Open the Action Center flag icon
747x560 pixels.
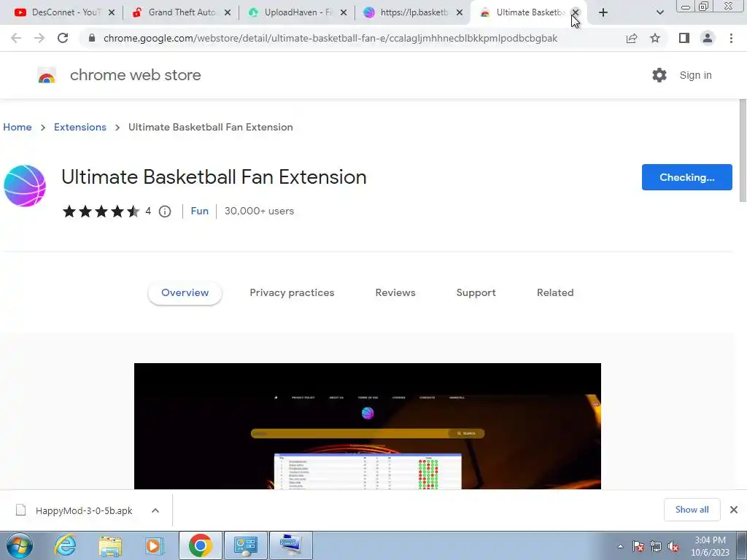tap(638, 546)
